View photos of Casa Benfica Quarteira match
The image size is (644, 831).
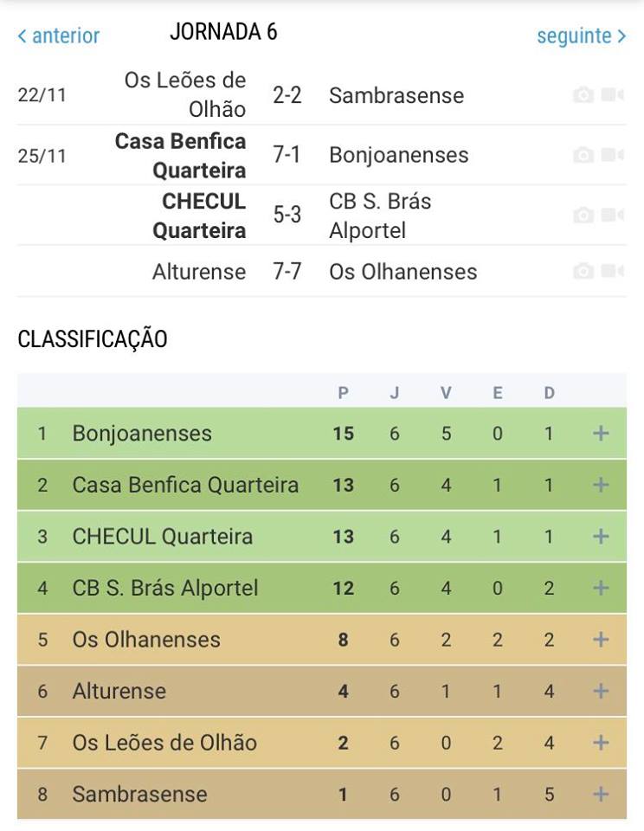(x=583, y=155)
